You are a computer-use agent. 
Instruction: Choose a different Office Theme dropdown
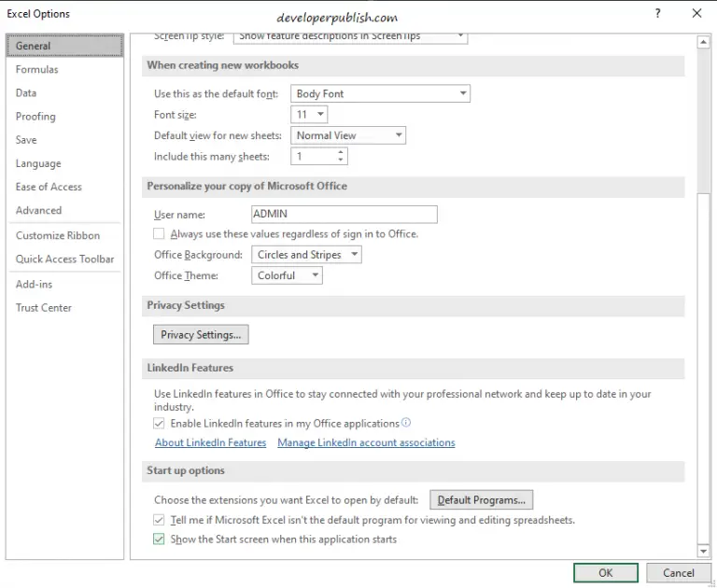[315, 276]
